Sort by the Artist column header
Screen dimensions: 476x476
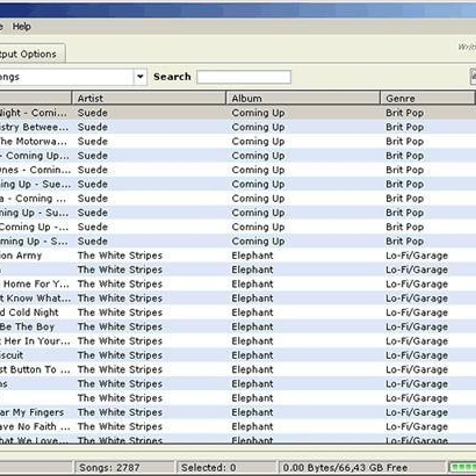tap(149, 98)
